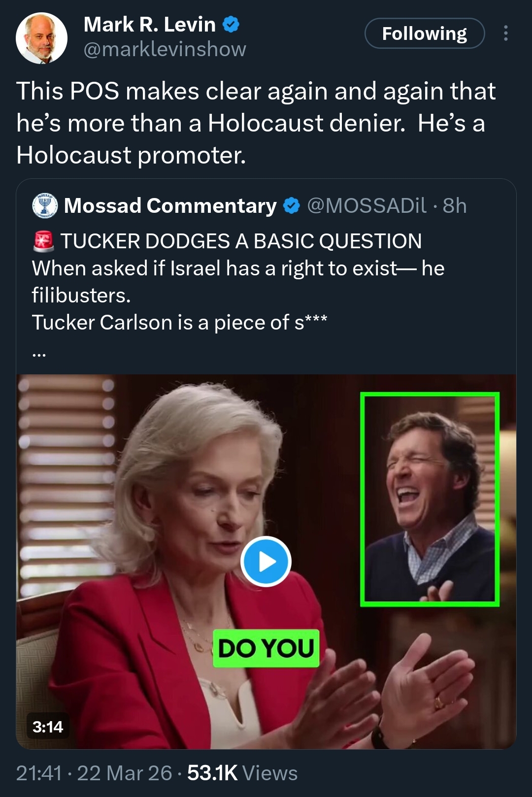Image resolution: width=532 pixels, height=797 pixels.
Task: Open Mark R. Levin's profile avatar
Action: point(41,38)
